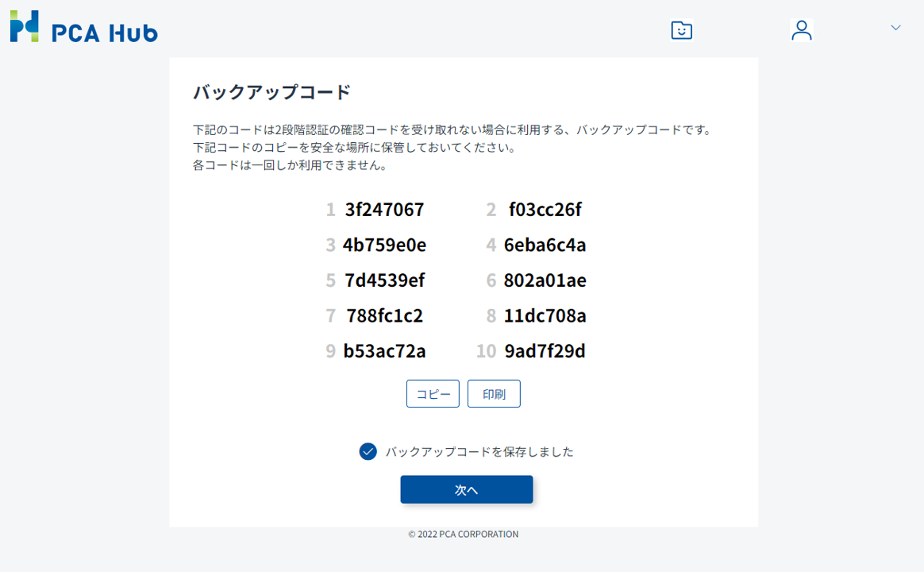
Task: Click the PCA Hub logo
Action: [83, 27]
